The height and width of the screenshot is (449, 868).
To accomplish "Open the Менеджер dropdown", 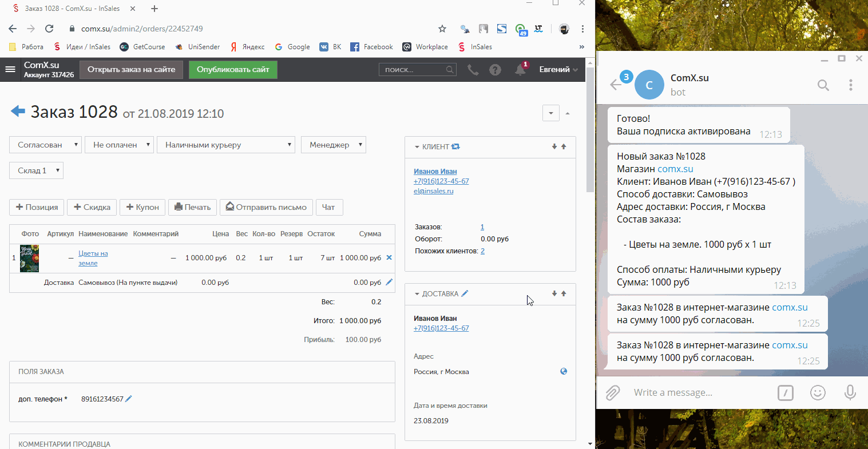I will click(334, 145).
